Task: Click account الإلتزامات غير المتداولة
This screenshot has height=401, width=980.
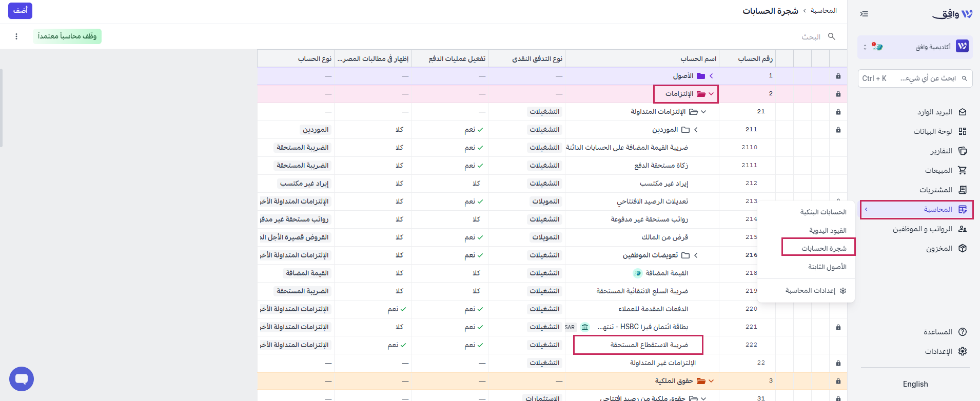Action: coord(663,363)
